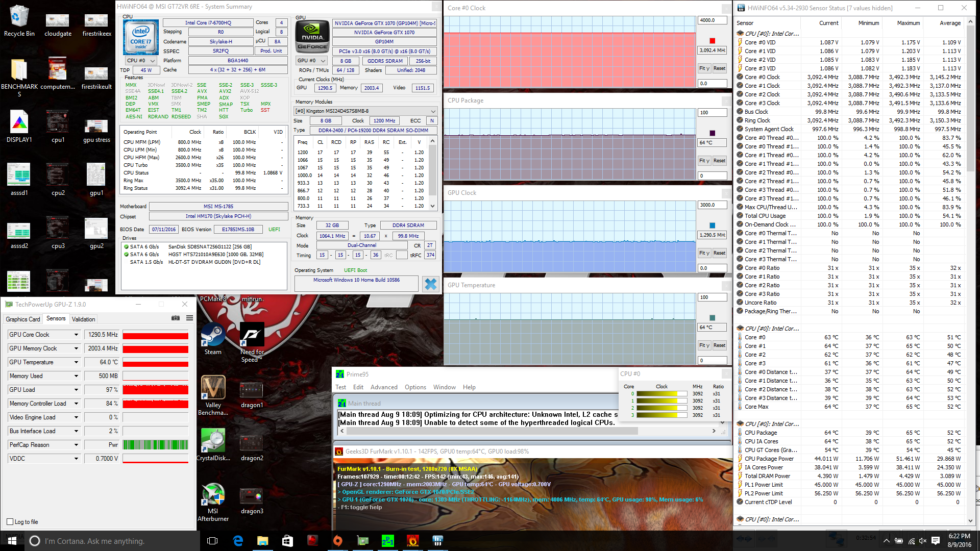Viewport: 980px width, 551px height.
Task: Close the HWiNFO summary with blue X button
Action: pos(431,284)
